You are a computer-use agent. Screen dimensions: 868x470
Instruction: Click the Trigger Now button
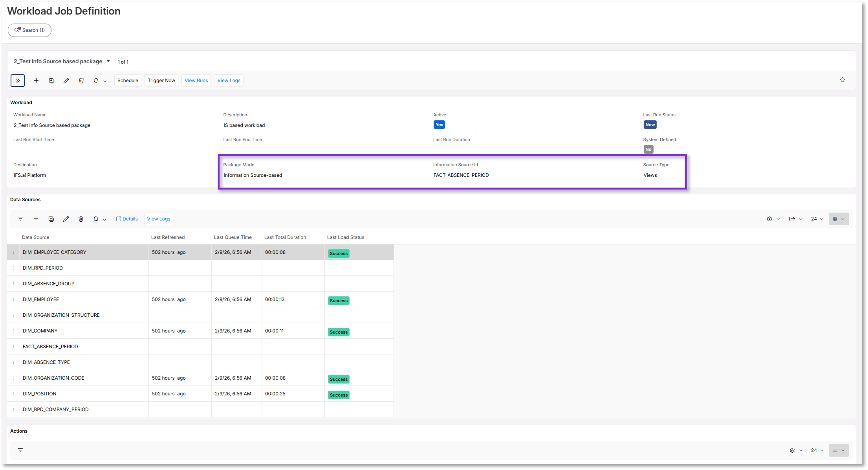pos(161,81)
